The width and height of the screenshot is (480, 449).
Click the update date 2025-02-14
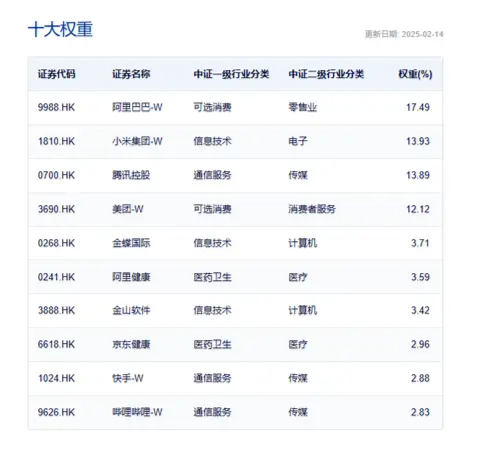click(x=422, y=34)
